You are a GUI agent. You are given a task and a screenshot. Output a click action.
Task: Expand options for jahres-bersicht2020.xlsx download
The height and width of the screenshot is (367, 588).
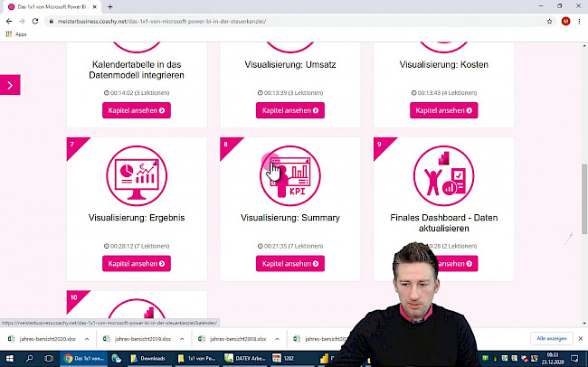click(x=87, y=339)
